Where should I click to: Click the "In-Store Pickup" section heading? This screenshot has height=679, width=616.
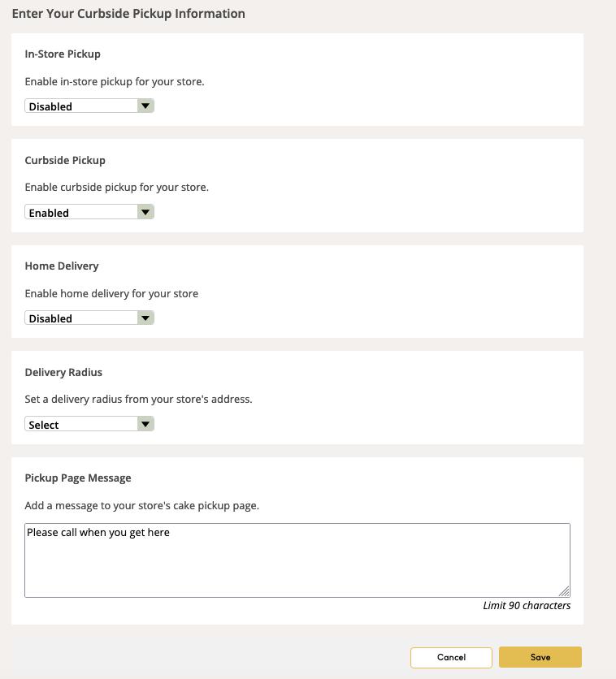pos(63,54)
